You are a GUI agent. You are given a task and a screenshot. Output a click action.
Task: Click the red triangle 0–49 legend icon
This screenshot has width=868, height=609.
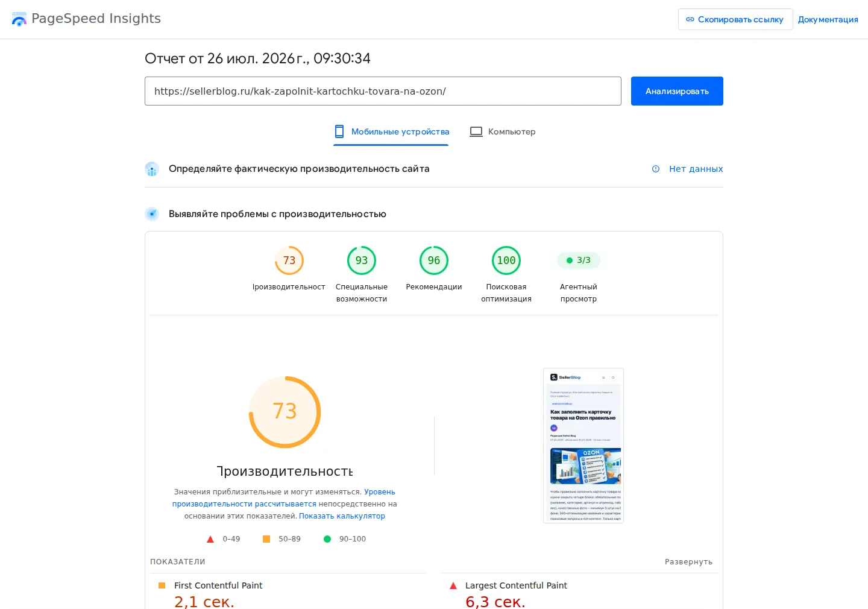pyautogui.click(x=210, y=539)
